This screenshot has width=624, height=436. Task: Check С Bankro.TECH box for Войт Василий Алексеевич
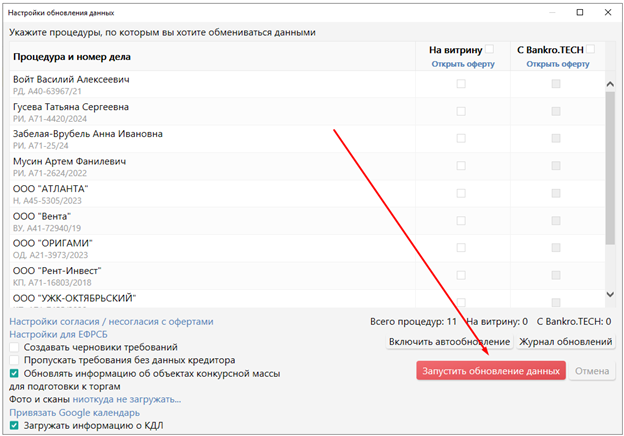click(556, 84)
